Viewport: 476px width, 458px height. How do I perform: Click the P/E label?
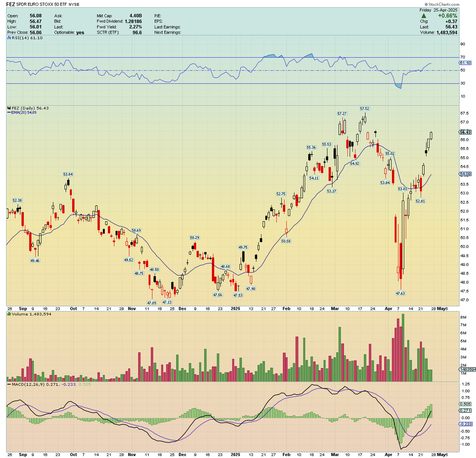(x=158, y=16)
